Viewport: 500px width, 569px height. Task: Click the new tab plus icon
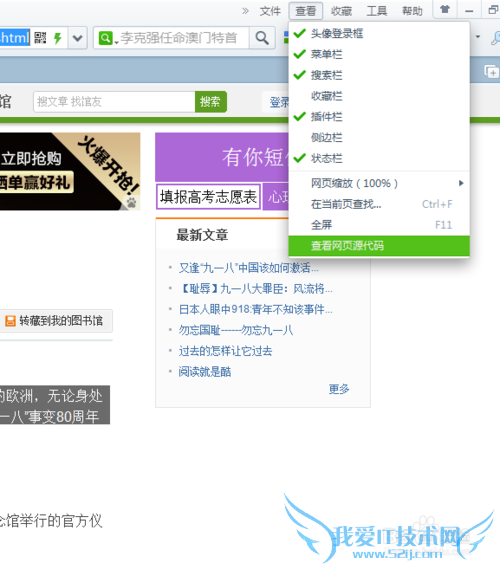(x=492, y=71)
